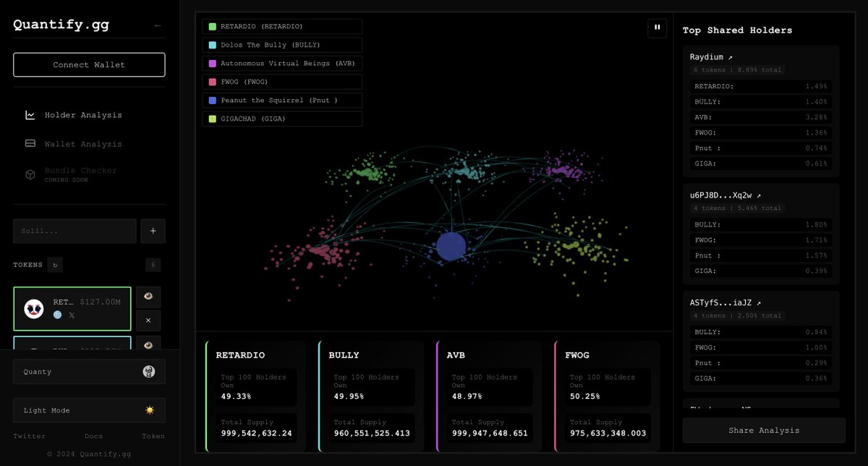Click the sun icon for Light Mode

(x=150, y=410)
